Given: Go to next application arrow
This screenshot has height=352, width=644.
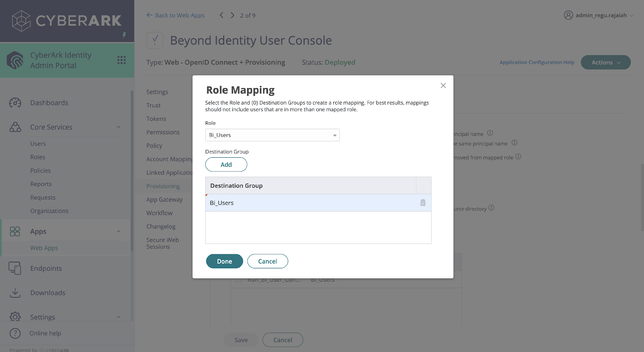Looking at the screenshot, I should coord(232,15).
